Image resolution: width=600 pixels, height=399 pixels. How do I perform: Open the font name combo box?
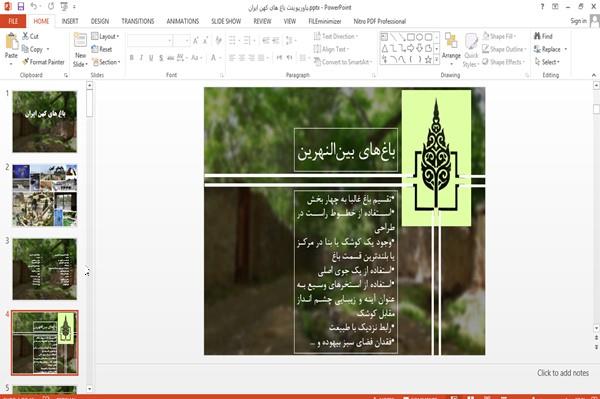150,40
